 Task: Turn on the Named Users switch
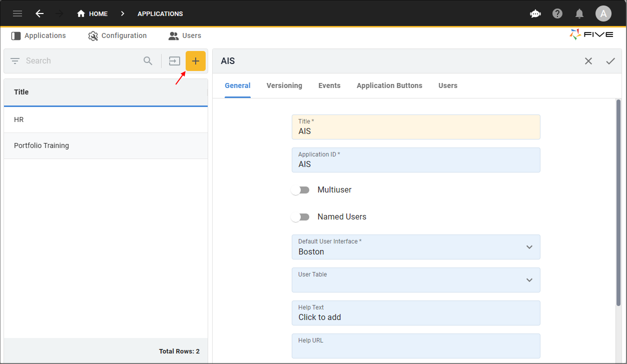coord(301,217)
